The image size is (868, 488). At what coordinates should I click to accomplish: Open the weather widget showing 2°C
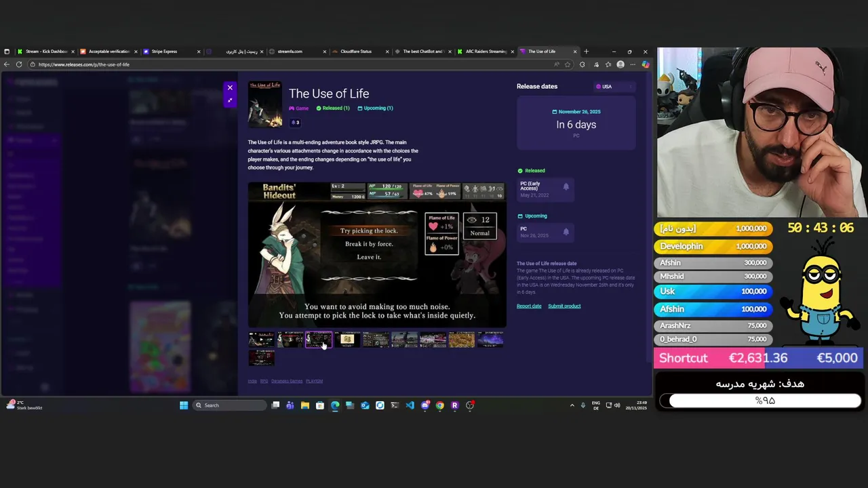24,405
